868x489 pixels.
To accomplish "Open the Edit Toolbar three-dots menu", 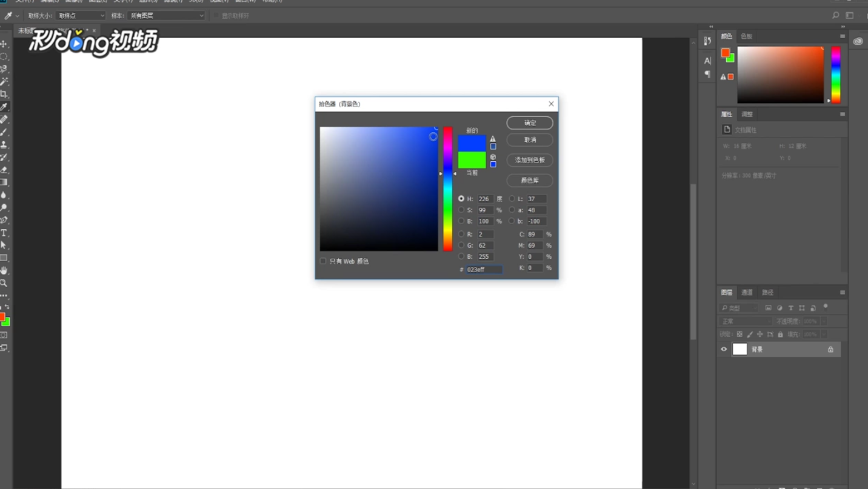I will coord(4,296).
